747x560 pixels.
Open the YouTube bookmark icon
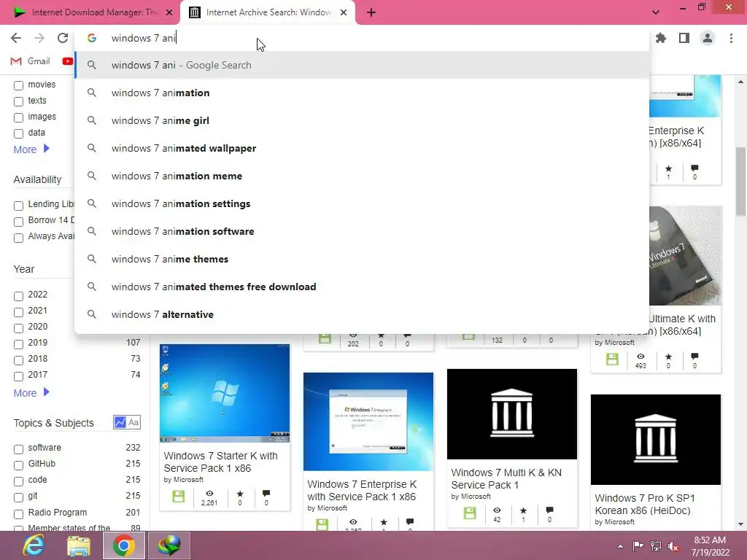point(68,61)
